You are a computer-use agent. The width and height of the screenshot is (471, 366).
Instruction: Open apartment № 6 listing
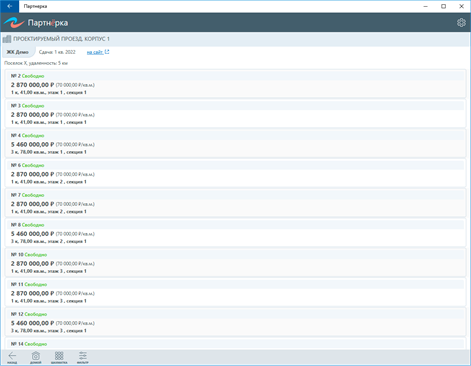pos(235,173)
